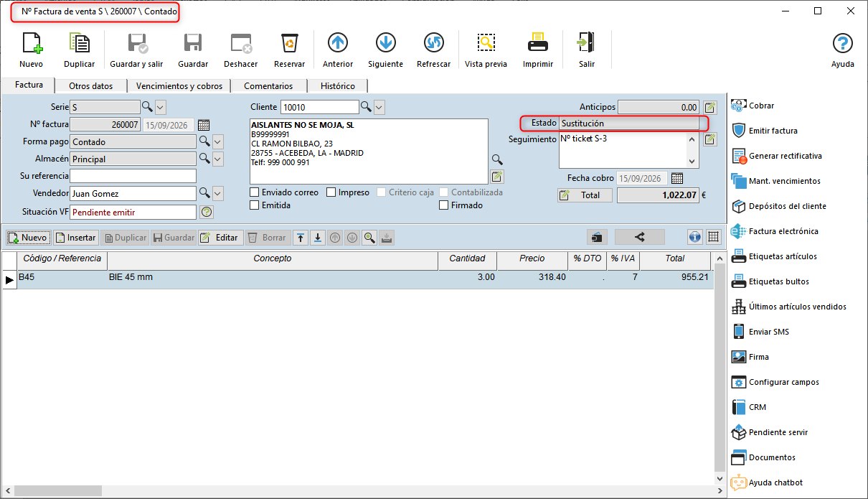The image size is (868, 499).
Task: Expand the Almacén dropdown arrow
Action: (218, 159)
